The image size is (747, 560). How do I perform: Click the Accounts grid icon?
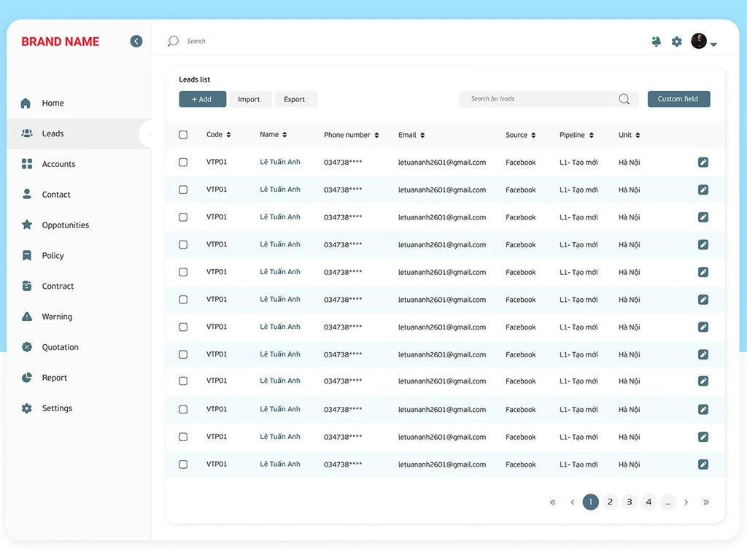pos(27,164)
